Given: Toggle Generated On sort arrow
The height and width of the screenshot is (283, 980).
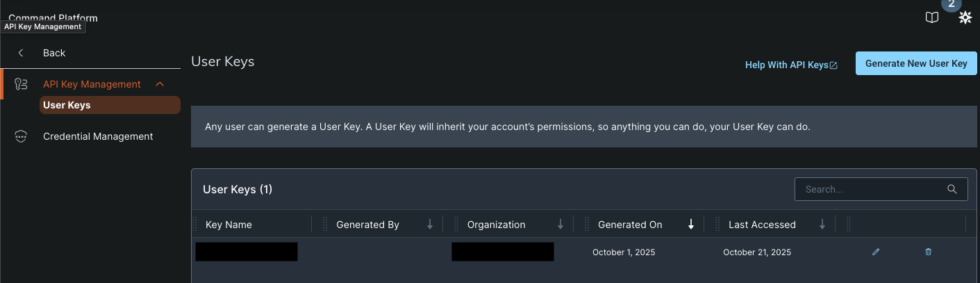Looking at the screenshot, I should click(691, 225).
